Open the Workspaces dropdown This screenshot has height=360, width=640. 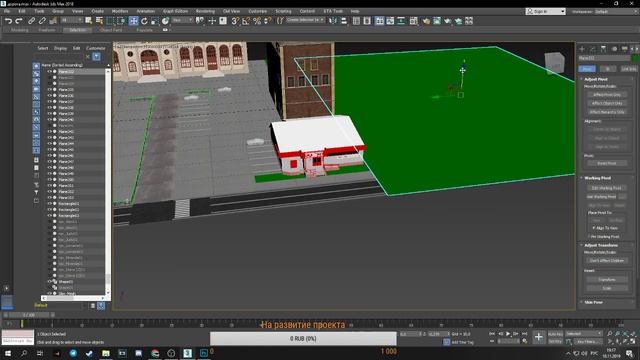pos(616,11)
